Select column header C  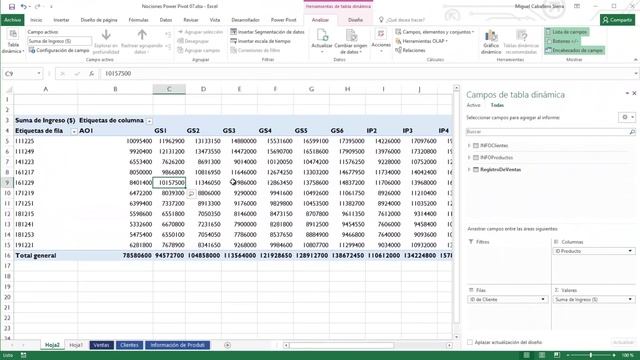pos(169,89)
